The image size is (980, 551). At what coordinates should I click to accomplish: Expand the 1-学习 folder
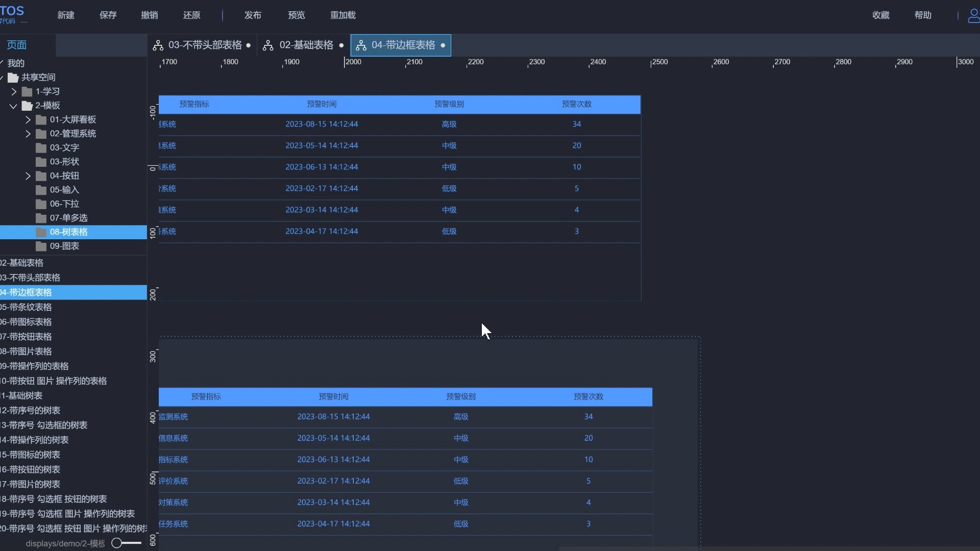pos(14,92)
